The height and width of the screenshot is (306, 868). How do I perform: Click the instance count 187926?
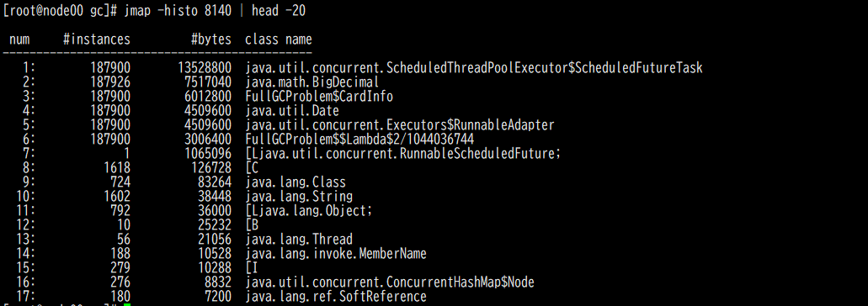[110, 82]
